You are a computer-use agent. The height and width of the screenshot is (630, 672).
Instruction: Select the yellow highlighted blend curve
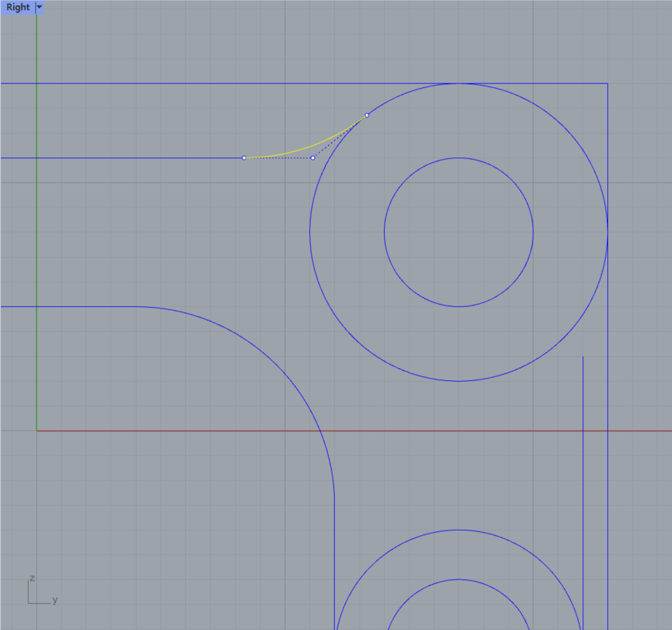click(309, 147)
